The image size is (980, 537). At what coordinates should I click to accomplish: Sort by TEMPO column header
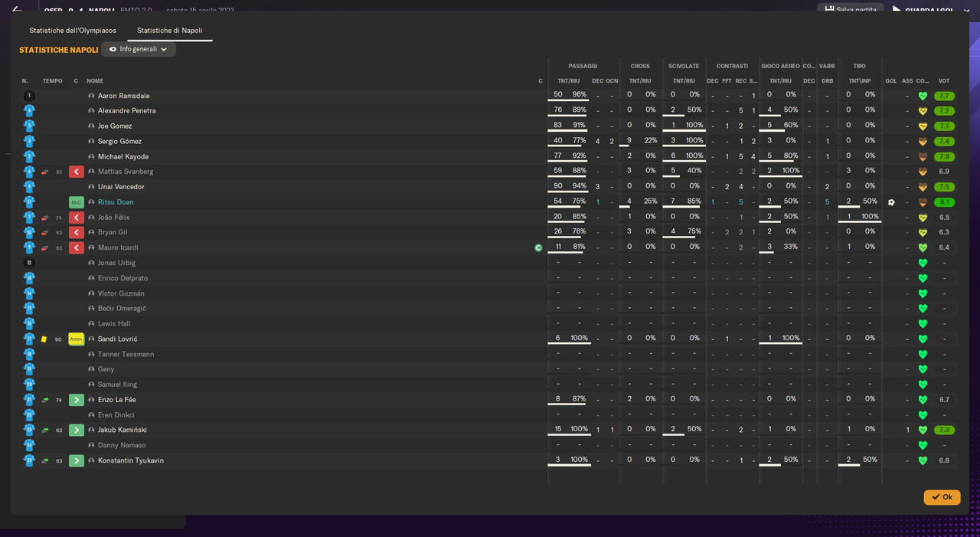coord(53,80)
